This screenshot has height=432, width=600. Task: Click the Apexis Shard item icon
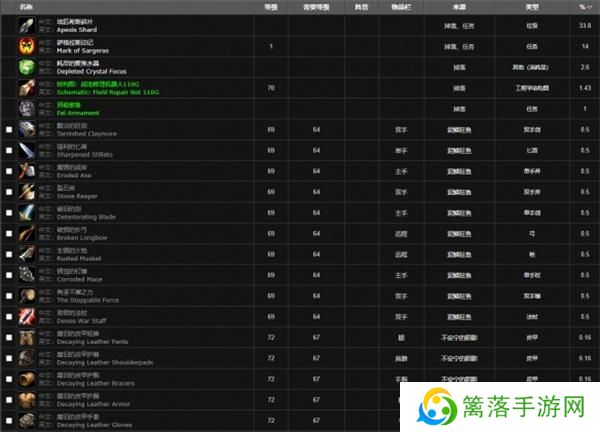pyautogui.click(x=27, y=25)
